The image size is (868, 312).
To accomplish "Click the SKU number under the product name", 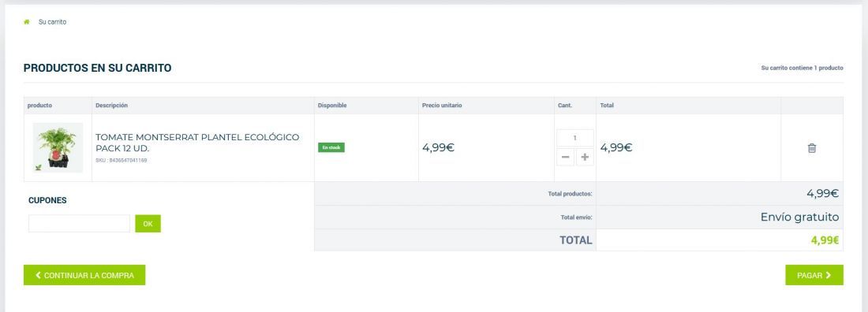I will click(122, 161).
